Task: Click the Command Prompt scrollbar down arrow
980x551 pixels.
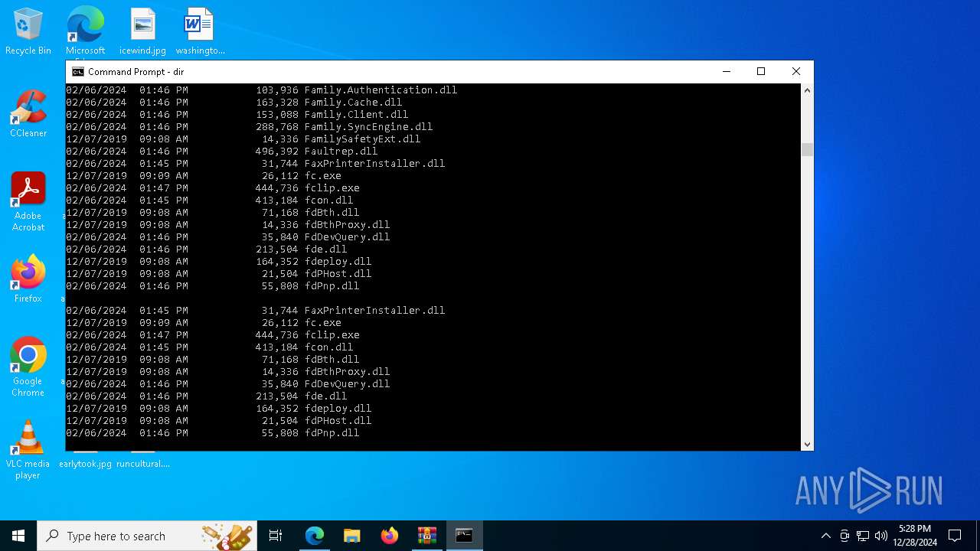Action: point(807,445)
